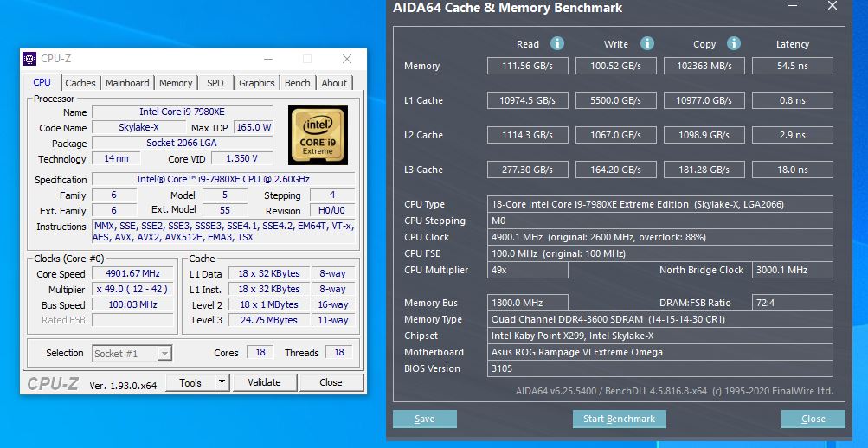This screenshot has height=448, width=868.
Task: Click the Validate button in CPU-Z
Action: coord(265,382)
